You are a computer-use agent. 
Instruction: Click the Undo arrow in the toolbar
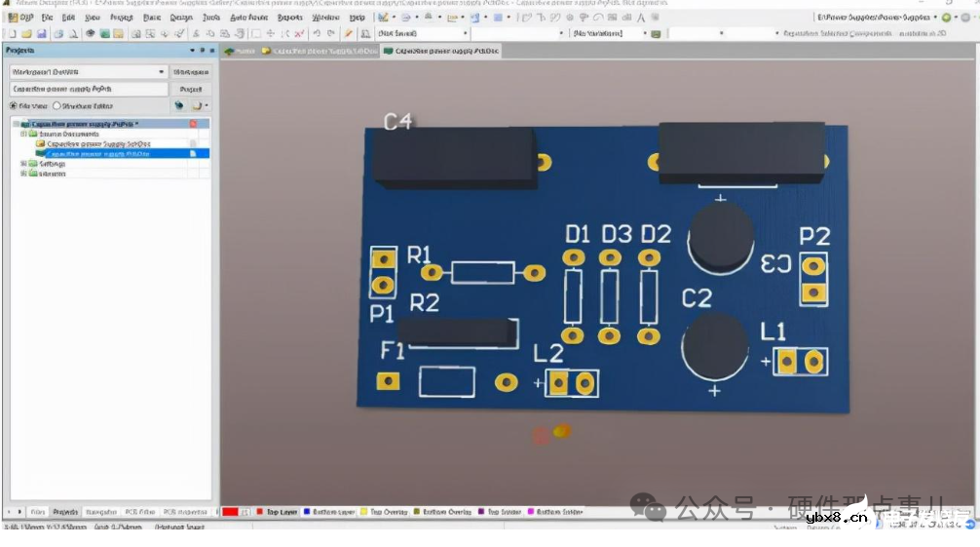point(318,34)
